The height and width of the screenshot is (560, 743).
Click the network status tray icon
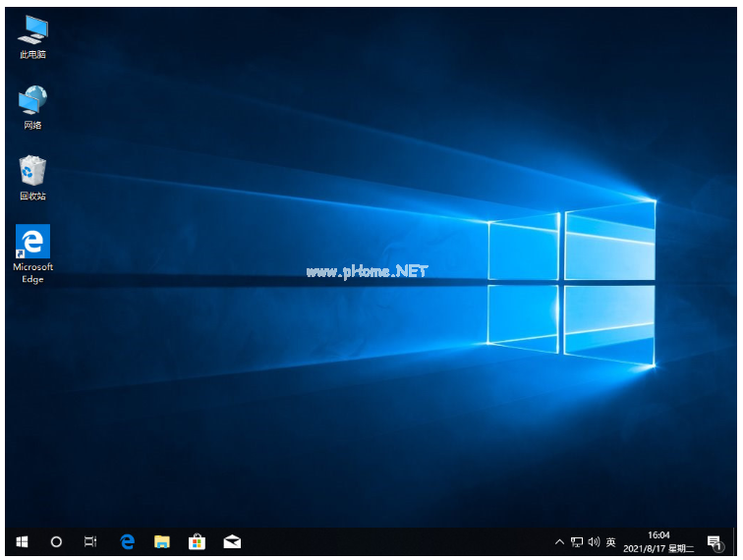pos(577,541)
